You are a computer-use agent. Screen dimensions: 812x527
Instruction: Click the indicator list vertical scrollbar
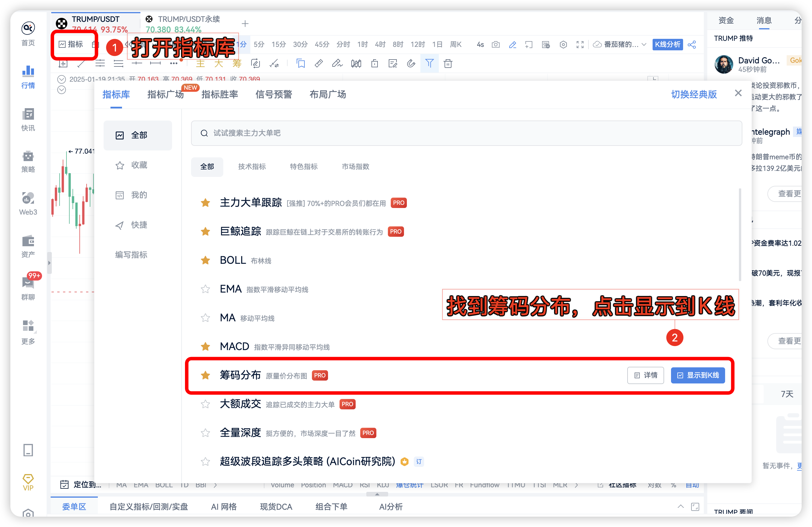(740, 234)
